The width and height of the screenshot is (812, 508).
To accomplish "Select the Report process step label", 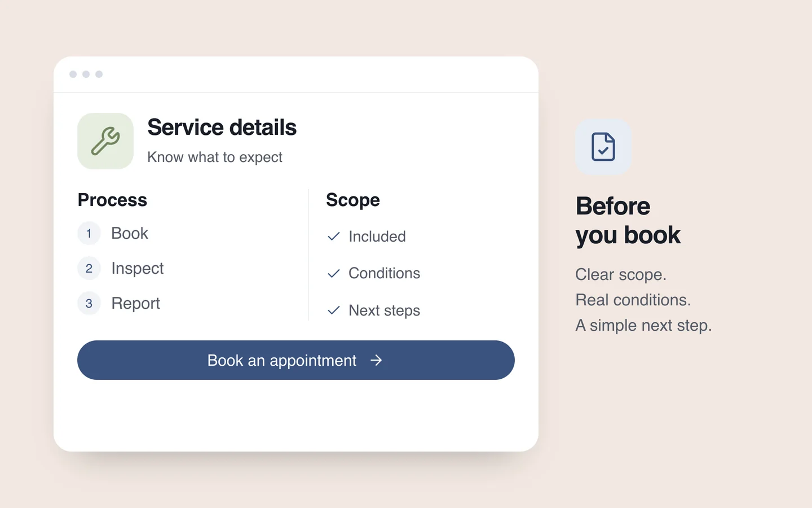I will click(136, 304).
